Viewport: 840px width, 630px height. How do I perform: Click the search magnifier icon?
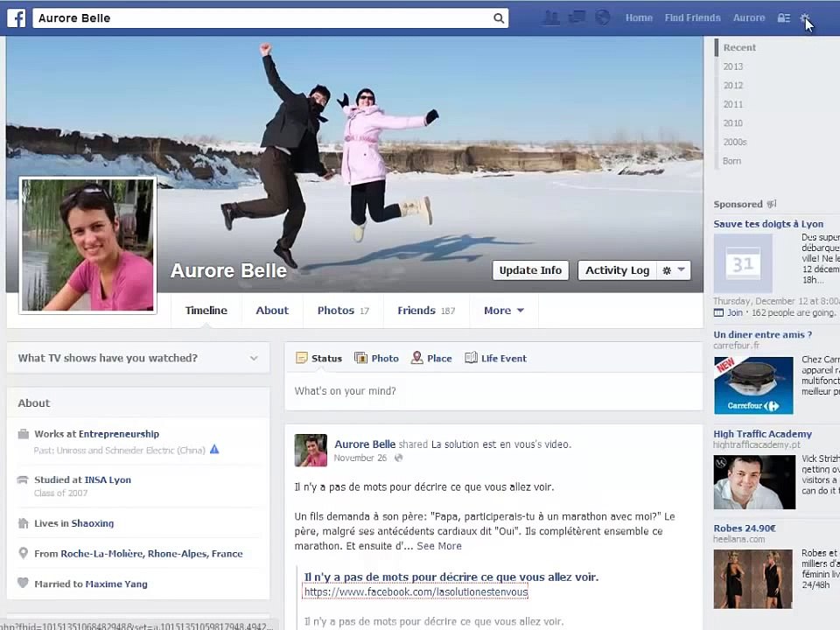(x=498, y=18)
